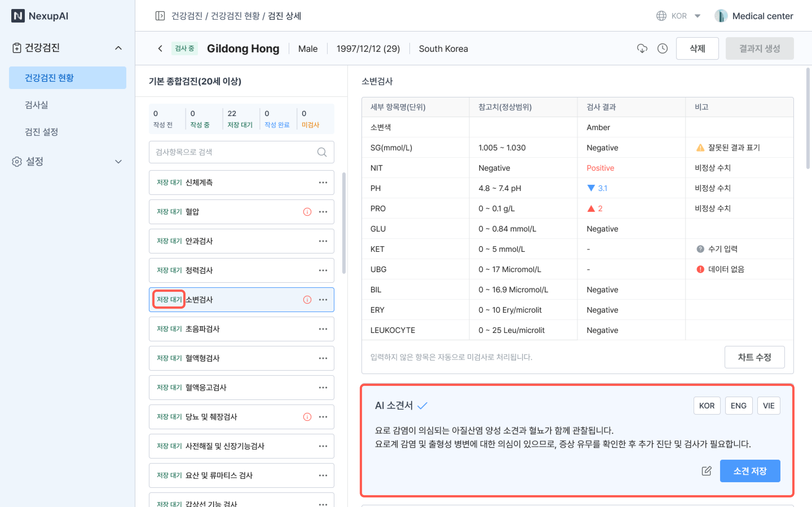Collapse the 건강검진 sidebar section

[x=118, y=48]
